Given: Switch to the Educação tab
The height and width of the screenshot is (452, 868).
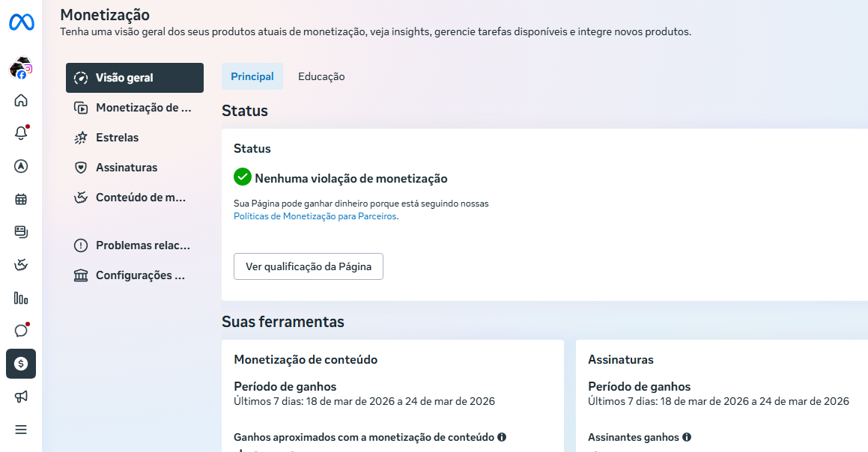Looking at the screenshot, I should [x=321, y=76].
